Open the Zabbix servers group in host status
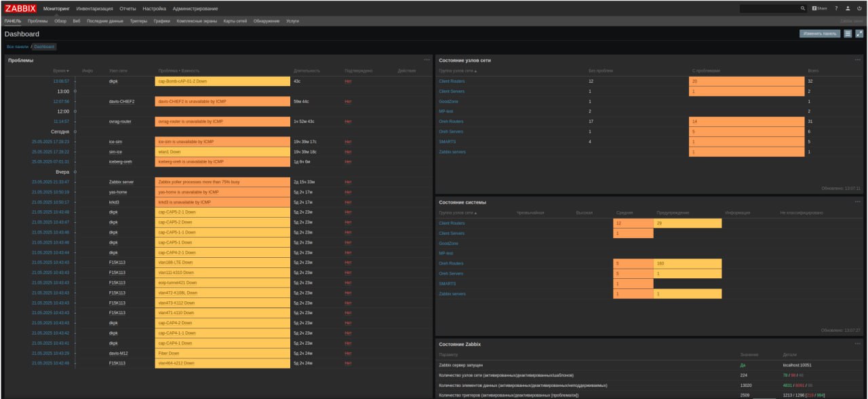Screen dimensions: 868x399 452,152
